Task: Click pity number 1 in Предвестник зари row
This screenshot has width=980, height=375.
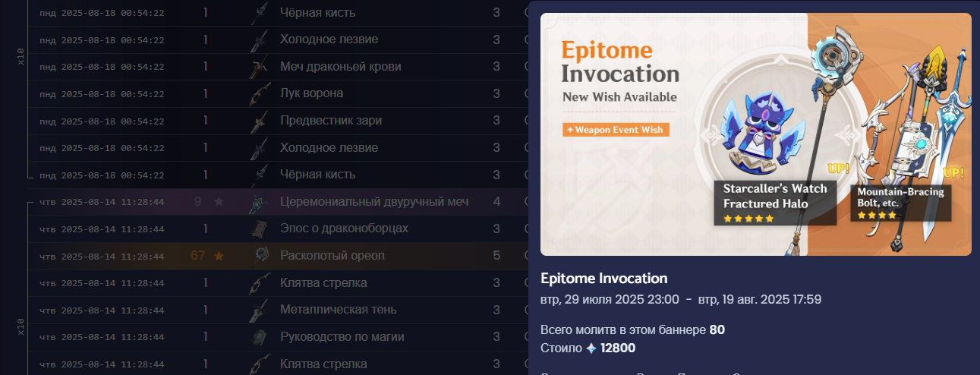Action: 206,121
